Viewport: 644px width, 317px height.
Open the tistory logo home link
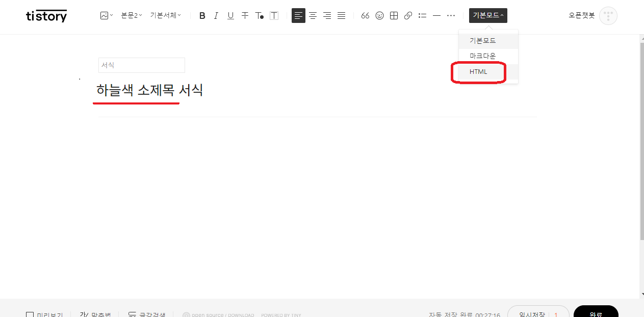[46, 16]
